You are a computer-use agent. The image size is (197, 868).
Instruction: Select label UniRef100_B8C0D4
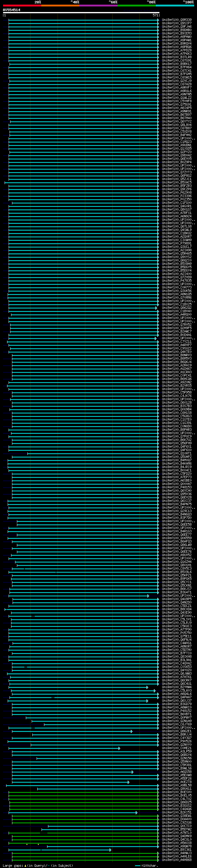tap(177, 609)
